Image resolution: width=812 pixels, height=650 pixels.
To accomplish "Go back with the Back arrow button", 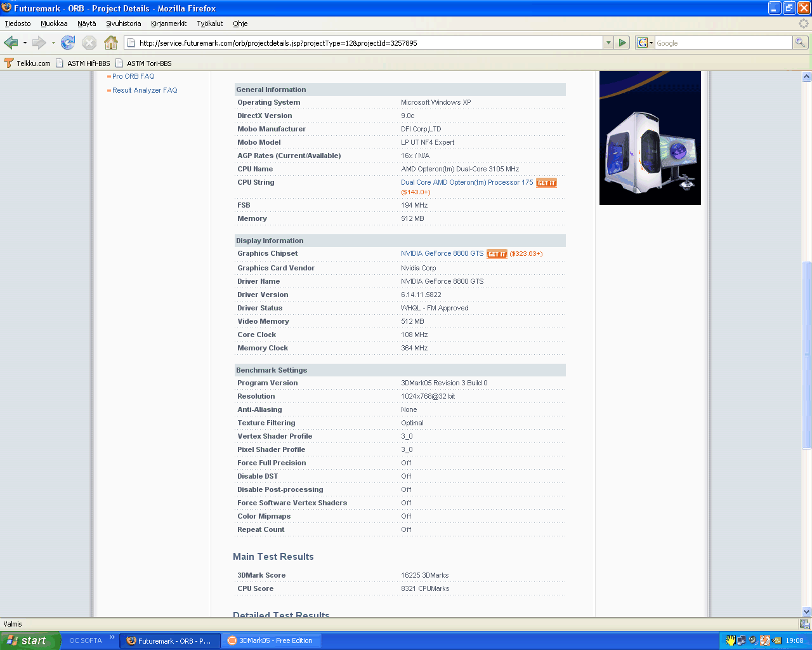I will click(11, 43).
